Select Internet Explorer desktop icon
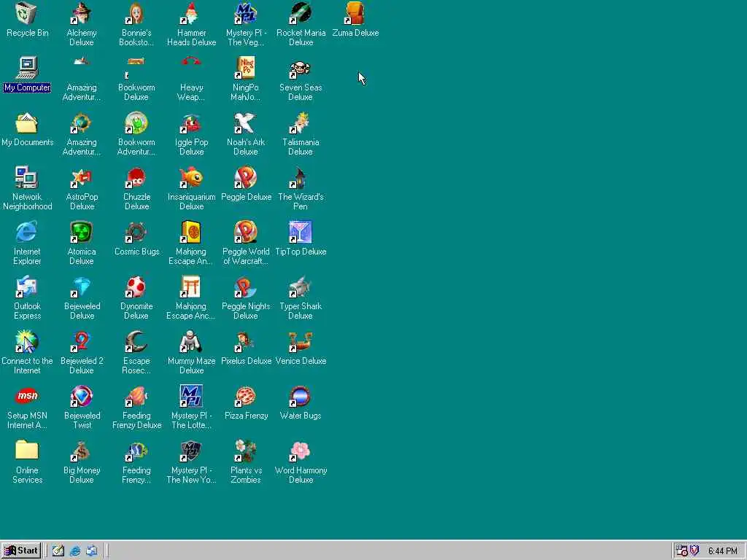The width and height of the screenshot is (747, 560). (x=27, y=233)
